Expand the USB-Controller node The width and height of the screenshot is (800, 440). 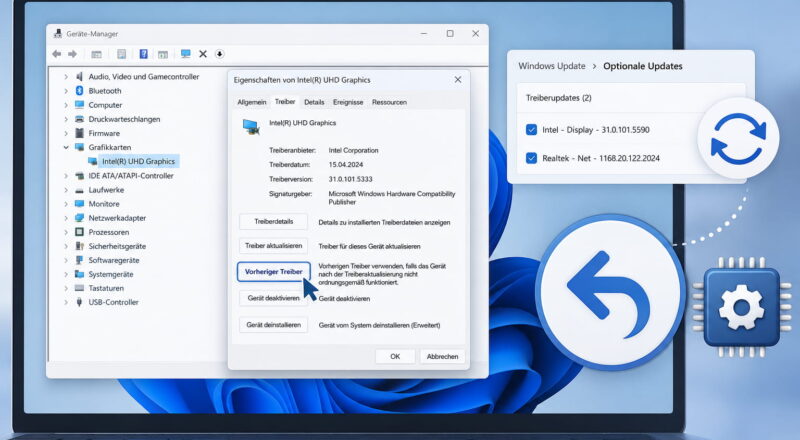pyautogui.click(x=66, y=302)
